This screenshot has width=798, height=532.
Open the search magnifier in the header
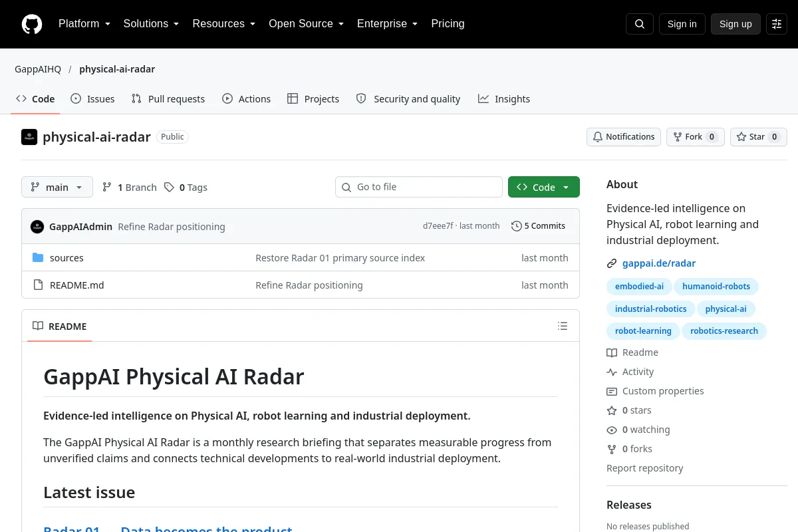[640, 24]
